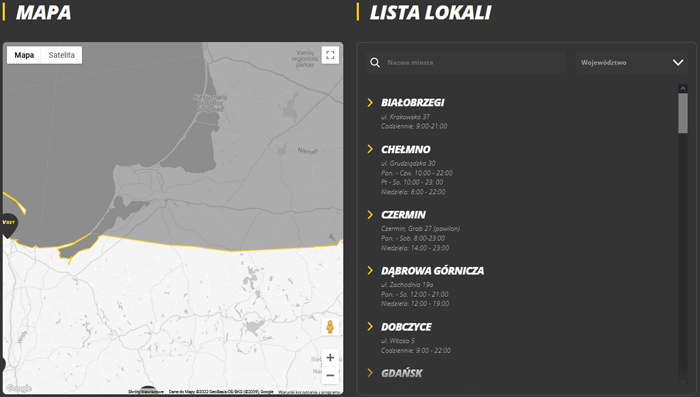Click address 'ul. Grudziądzka 30'

[408, 163]
